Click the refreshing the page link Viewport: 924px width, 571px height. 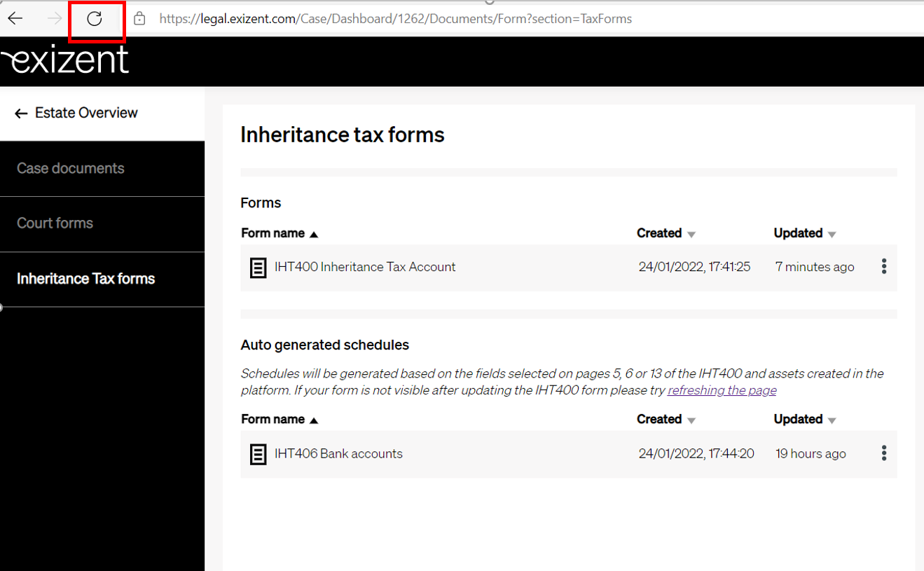[722, 390]
